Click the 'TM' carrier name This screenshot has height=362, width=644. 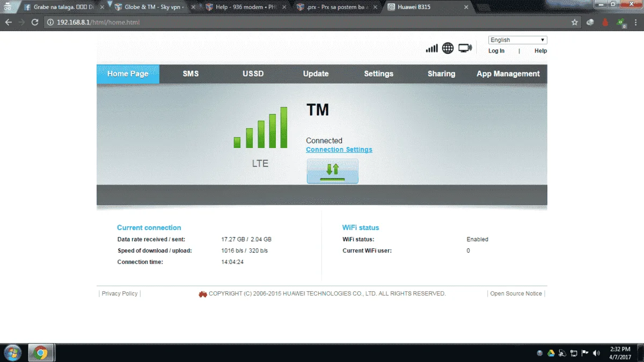318,110
